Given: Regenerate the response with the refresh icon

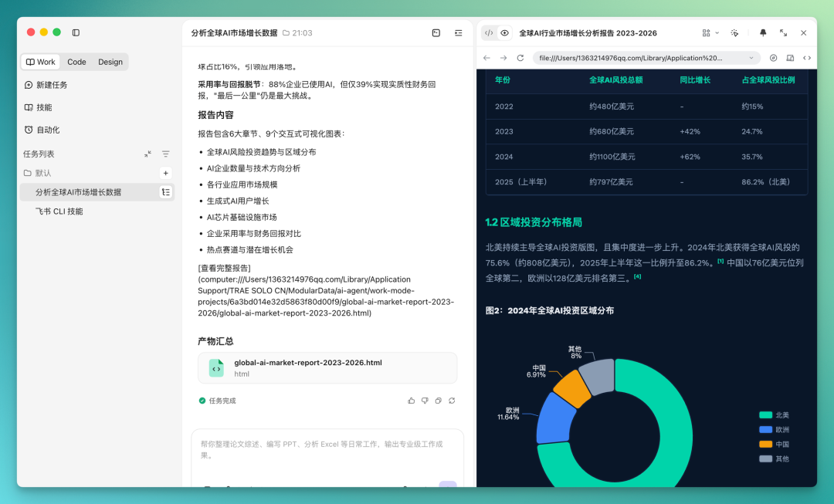Looking at the screenshot, I should (452, 401).
